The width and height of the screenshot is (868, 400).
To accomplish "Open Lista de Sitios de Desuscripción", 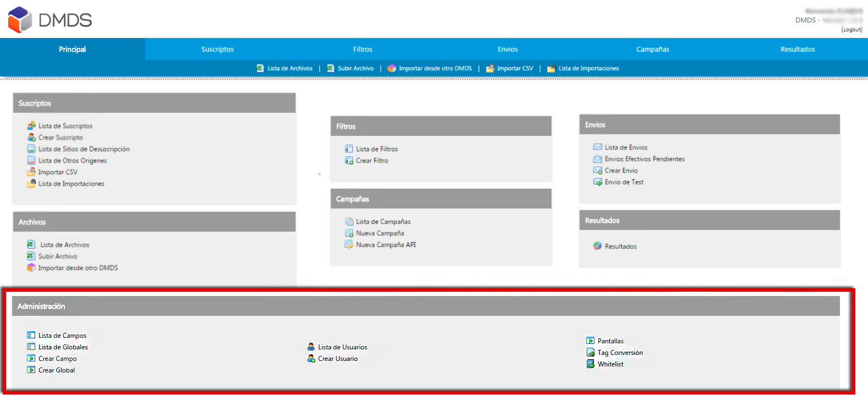I will [84, 149].
